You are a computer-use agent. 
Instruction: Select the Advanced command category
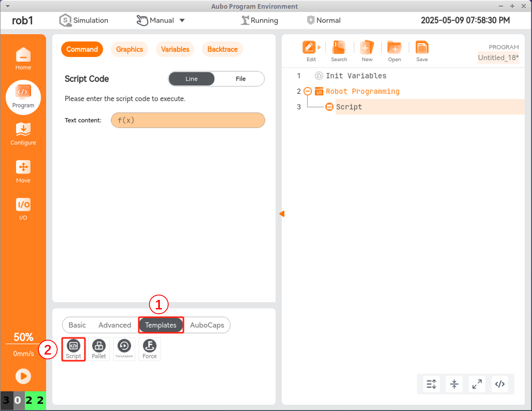tap(115, 325)
